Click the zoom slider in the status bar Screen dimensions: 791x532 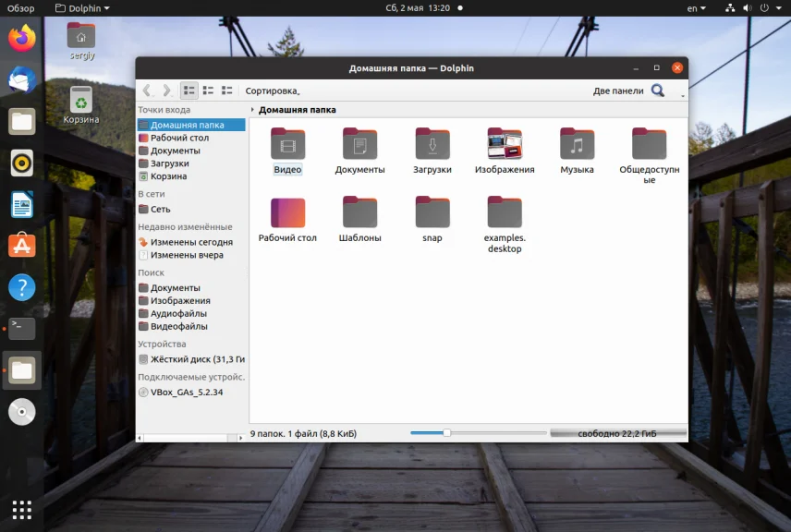tap(446, 432)
